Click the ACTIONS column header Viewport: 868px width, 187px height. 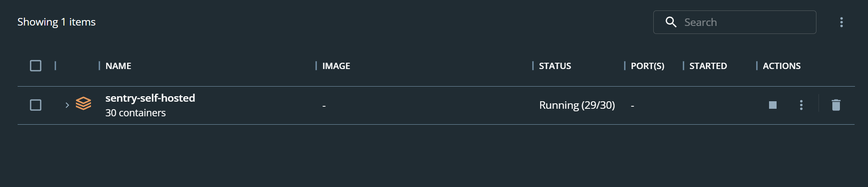point(781,66)
